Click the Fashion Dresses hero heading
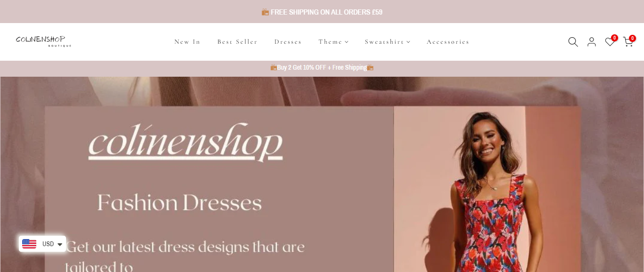The width and height of the screenshot is (644, 272). [179, 203]
